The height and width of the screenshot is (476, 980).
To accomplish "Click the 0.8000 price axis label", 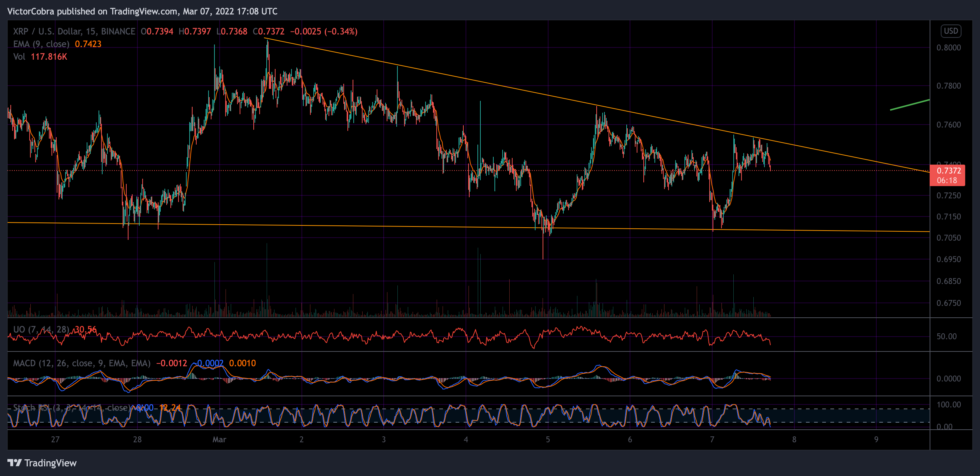I will [x=948, y=47].
